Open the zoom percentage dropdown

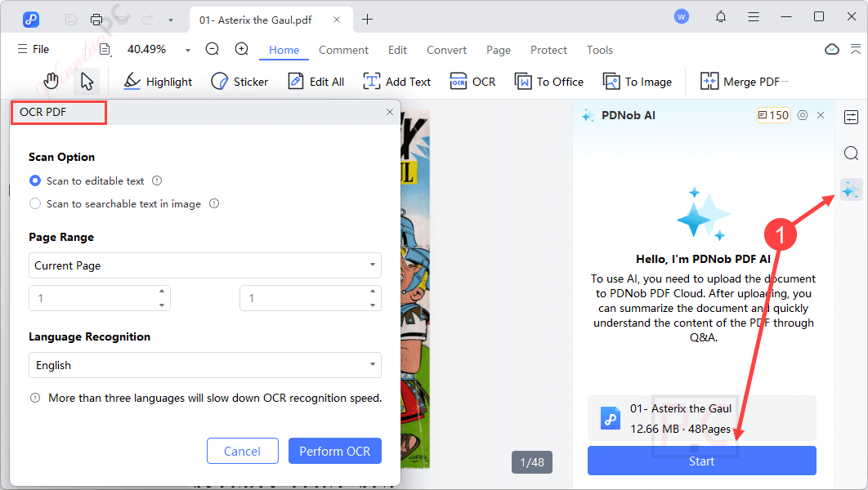click(x=187, y=50)
